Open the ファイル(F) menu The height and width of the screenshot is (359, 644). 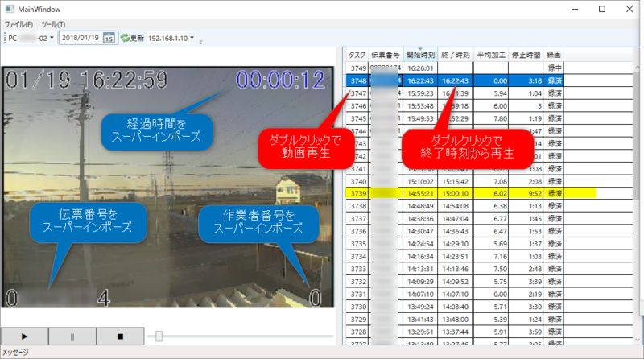(19, 24)
